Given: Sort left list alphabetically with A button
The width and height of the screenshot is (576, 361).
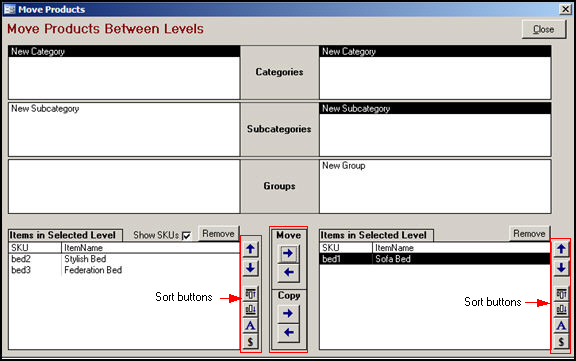Looking at the screenshot, I should click(251, 325).
